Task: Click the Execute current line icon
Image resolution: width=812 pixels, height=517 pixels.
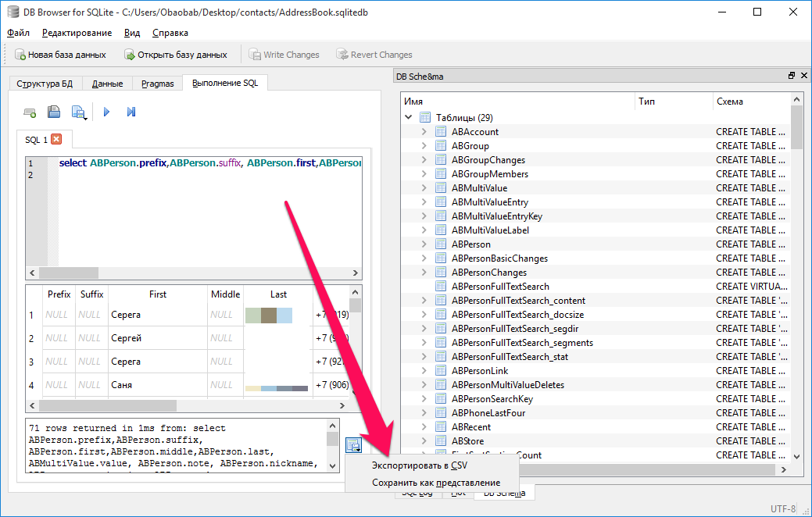Action: point(131,112)
